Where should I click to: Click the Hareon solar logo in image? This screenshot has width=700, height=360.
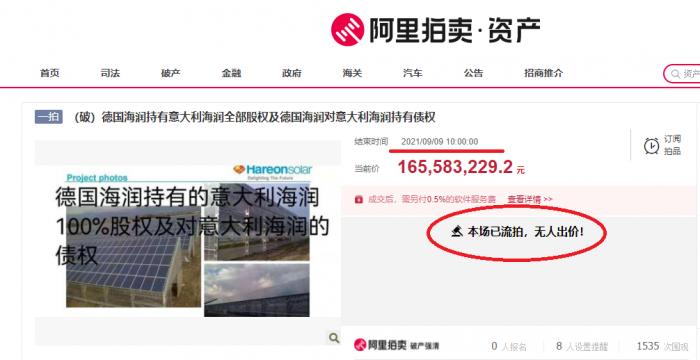click(x=273, y=171)
